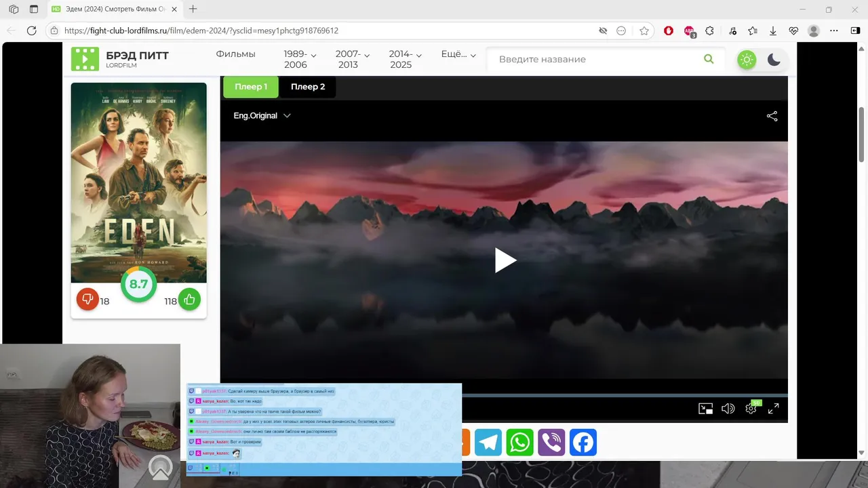Open a new browser tab with plus

[x=193, y=9]
